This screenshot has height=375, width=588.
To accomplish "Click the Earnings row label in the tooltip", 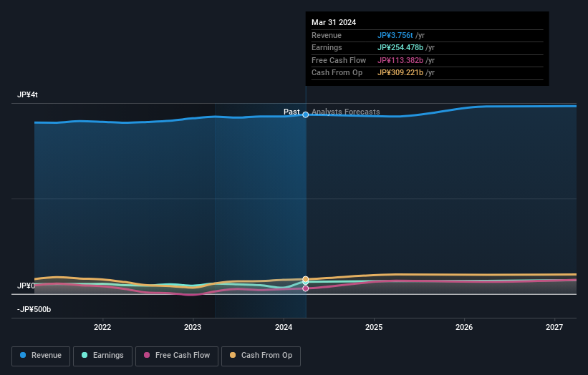I will 327,47.
